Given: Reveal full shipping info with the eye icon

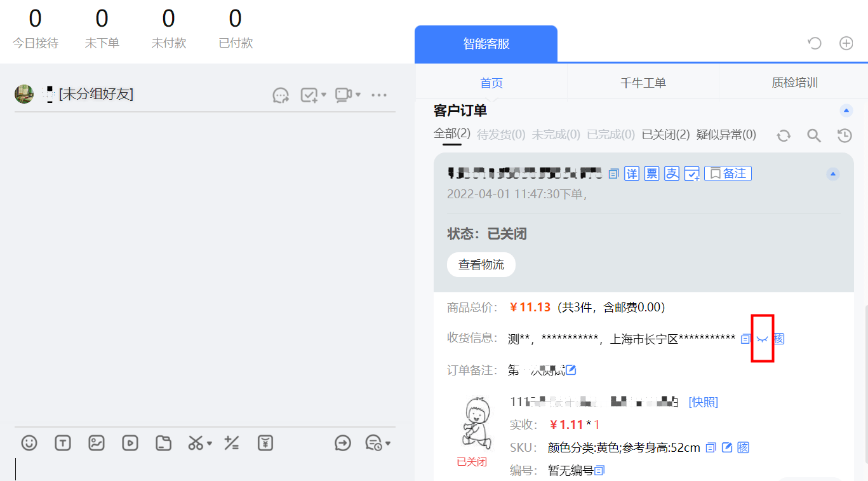Looking at the screenshot, I should (x=762, y=339).
